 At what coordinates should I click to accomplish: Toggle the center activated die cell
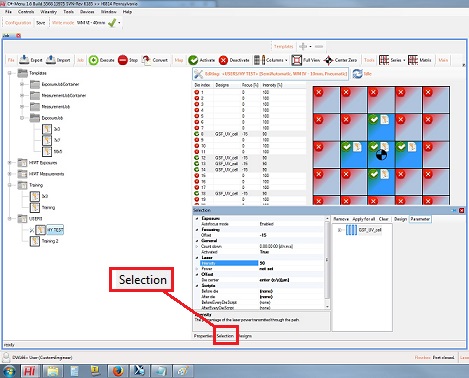(381, 155)
